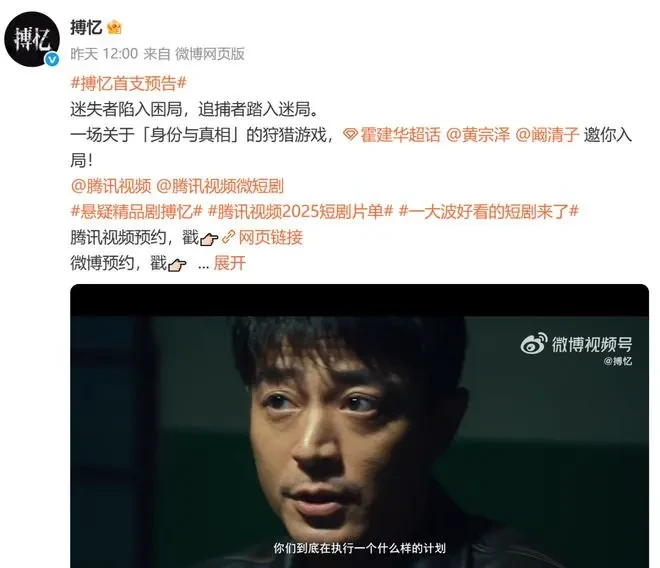Click the pointing hand emoji after 微博预约
Image resolution: width=660 pixels, height=568 pixels.
coord(177,265)
